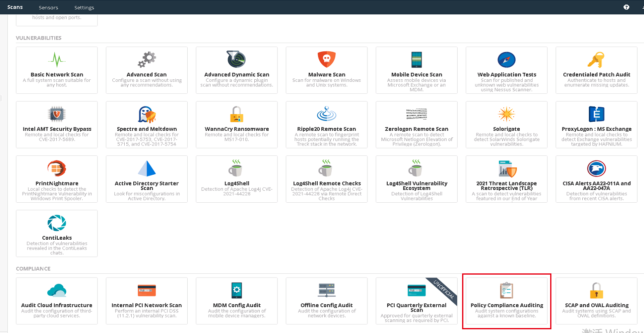Viewport: 644px width, 333px height.
Task: Click the Active Directory Starter Scan pyramid icon
Action: (146, 169)
